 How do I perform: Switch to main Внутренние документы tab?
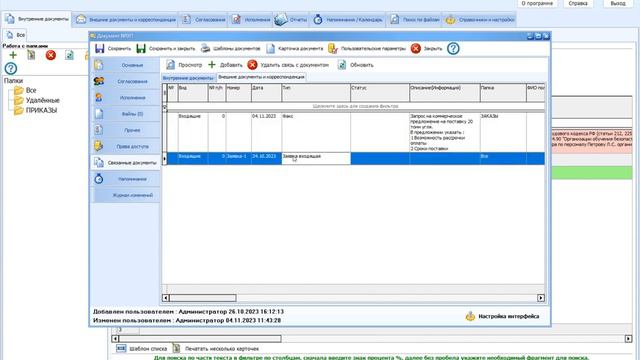pyautogui.click(x=37, y=19)
